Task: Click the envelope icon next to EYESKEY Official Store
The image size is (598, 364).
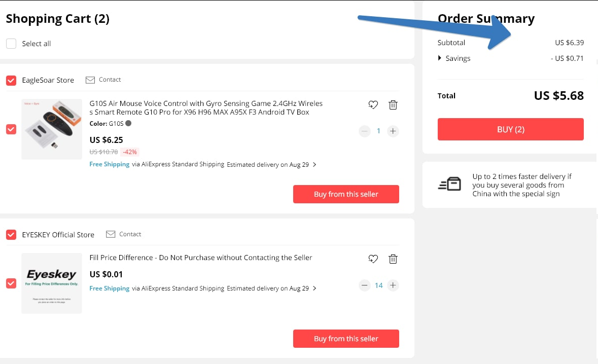Action: [111, 234]
